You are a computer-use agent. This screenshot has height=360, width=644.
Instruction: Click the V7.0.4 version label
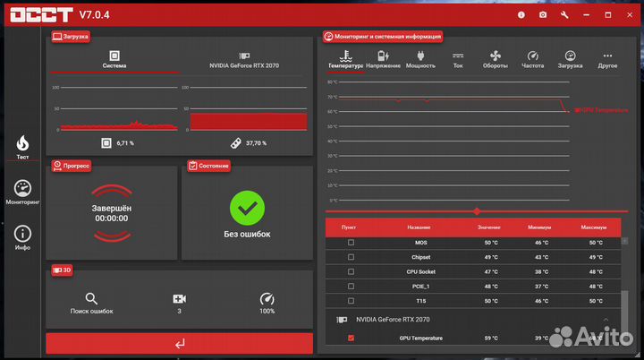[x=95, y=15]
